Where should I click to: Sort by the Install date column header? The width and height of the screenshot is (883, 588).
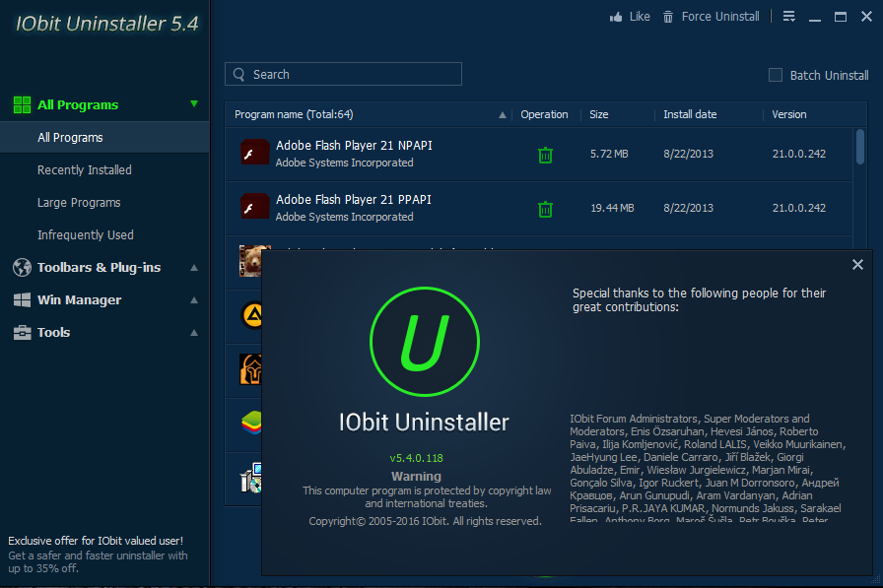pos(690,114)
